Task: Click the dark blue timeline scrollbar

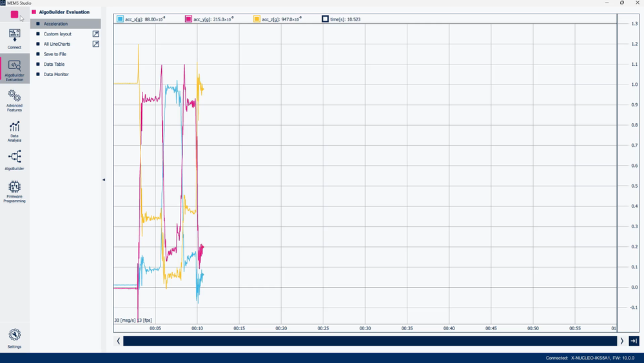Action: point(370,341)
